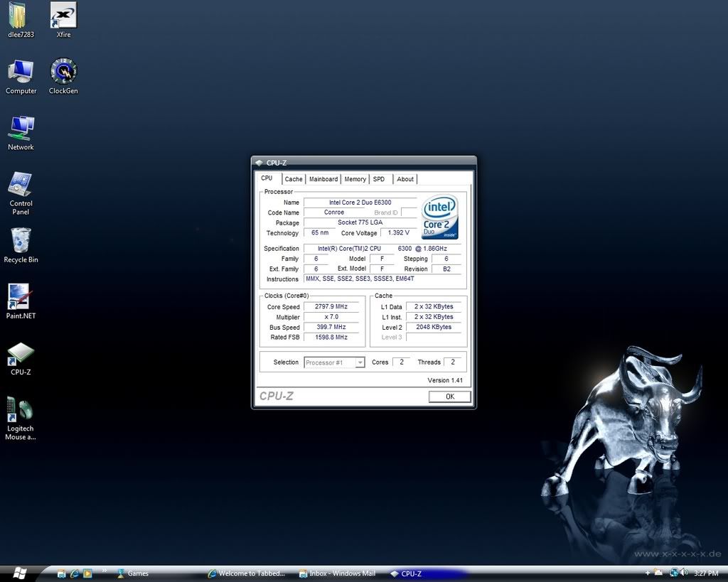Click the Cores count field
728x582 pixels.
(x=402, y=362)
